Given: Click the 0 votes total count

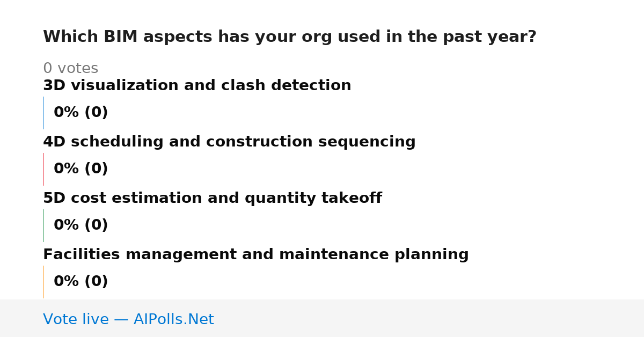Looking at the screenshot, I should pyautogui.click(x=70, y=69).
